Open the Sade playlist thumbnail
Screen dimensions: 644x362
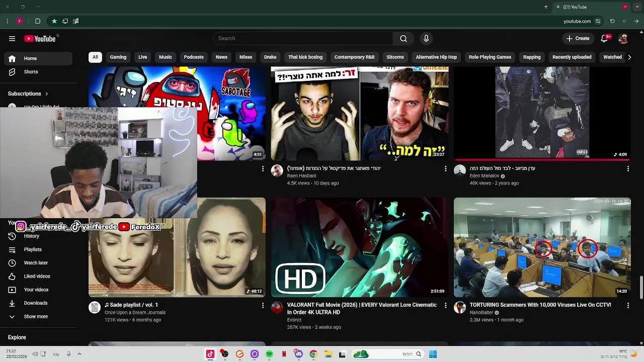(177, 247)
